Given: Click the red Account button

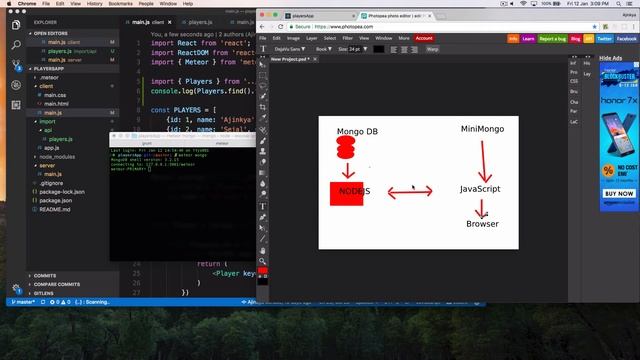Looking at the screenshot, I should tap(424, 38).
